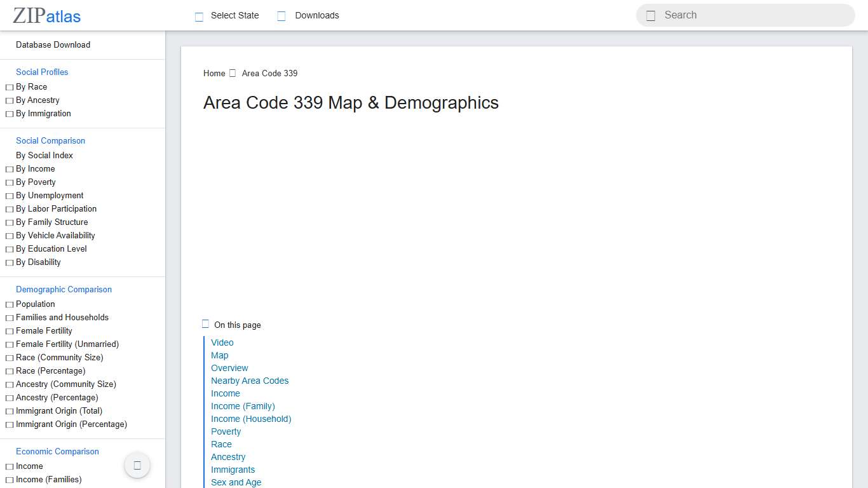Click the small icon beside By Race
This screenshot has height=488, width=868.
[9, 86]
